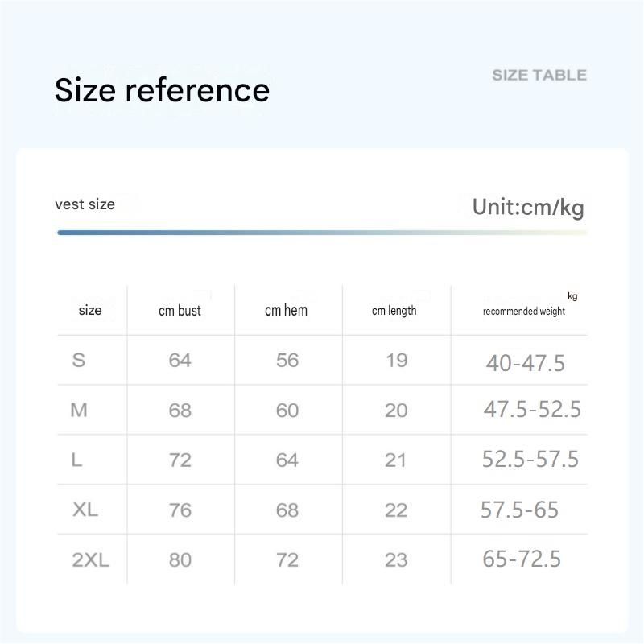The width and height of the screenshot is (644, 644).
Task: Select the "vest size" label
Action: coord(85,204)
